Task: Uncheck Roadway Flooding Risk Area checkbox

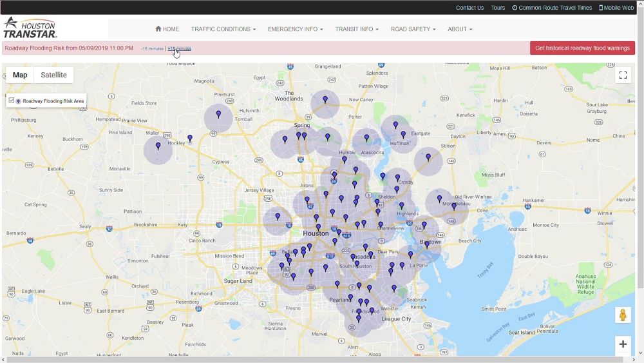Action: pyautogui.click(x=12, y=101)
